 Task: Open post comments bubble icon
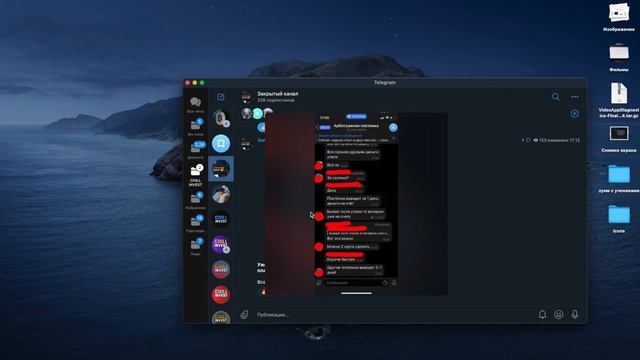[x=528, y=140]
